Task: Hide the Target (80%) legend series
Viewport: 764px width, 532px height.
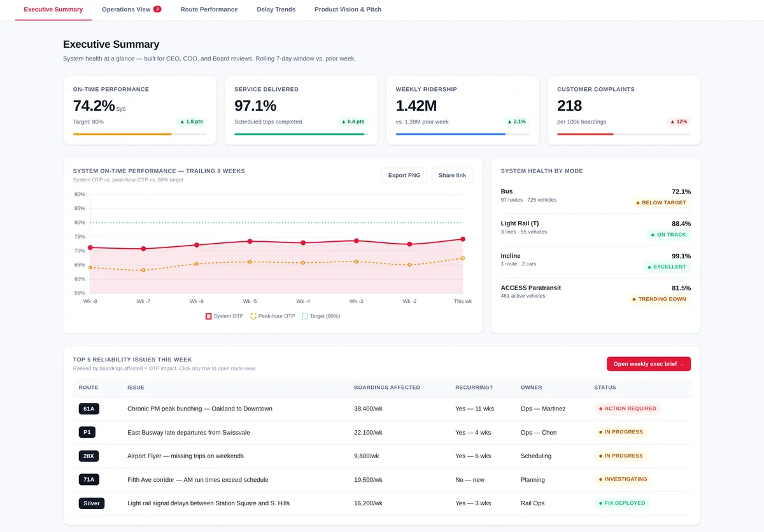Action: [321, 316]
